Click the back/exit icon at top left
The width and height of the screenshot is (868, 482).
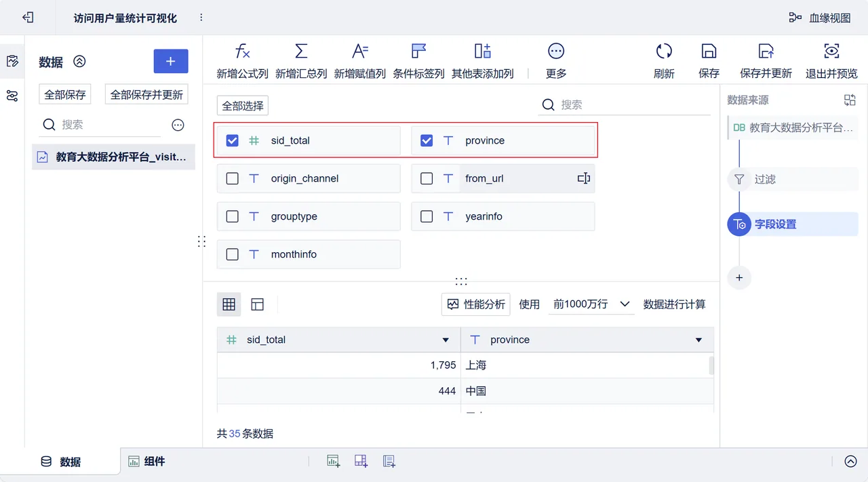pyautogui.click(x=28, y=18)
